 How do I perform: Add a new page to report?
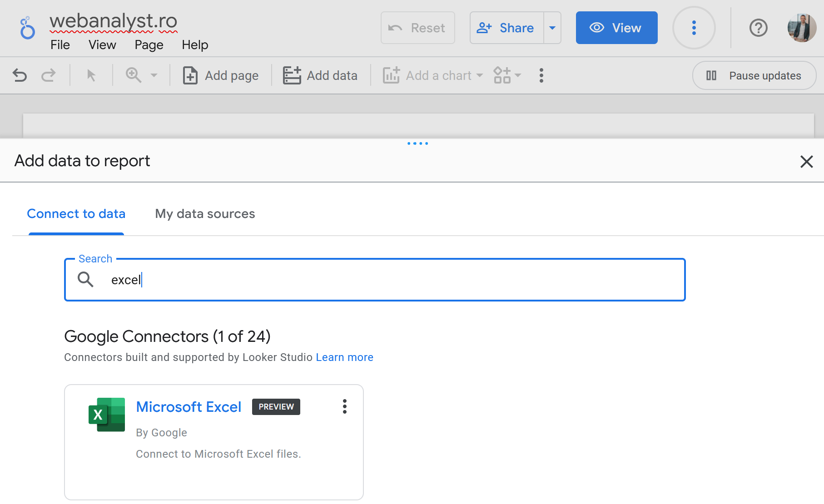pos(221,75)
